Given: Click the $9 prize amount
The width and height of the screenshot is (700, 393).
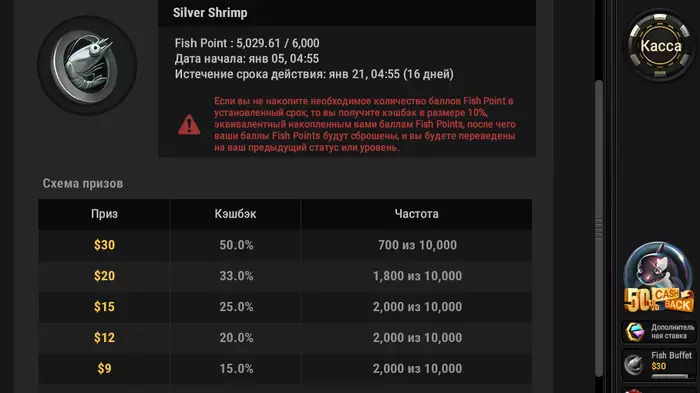Looking at the screenshot, I should pyautogui.click(x=104, y=368).
